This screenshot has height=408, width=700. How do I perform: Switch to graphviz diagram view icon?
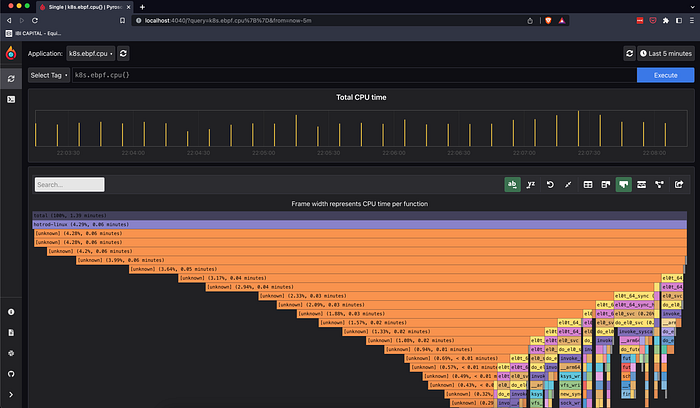pos(659,184)
